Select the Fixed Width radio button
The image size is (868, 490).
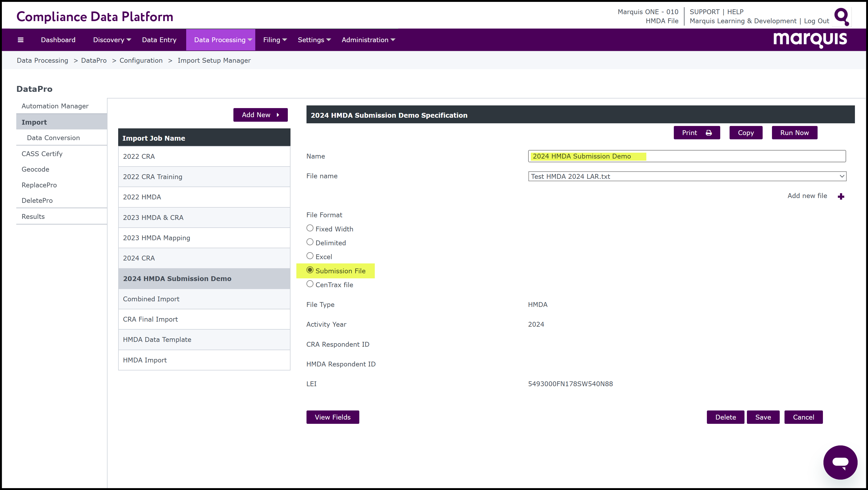pyautogui.click(x=310, y=228)
